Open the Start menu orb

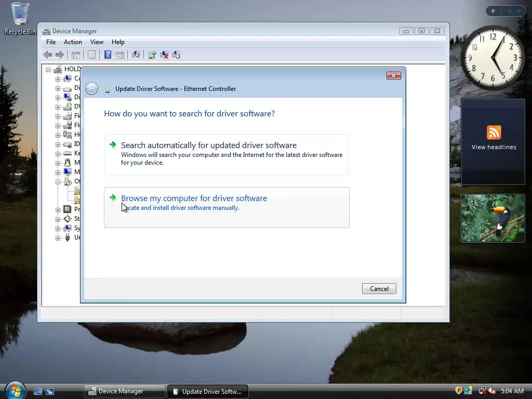click(x=15, y=391)
